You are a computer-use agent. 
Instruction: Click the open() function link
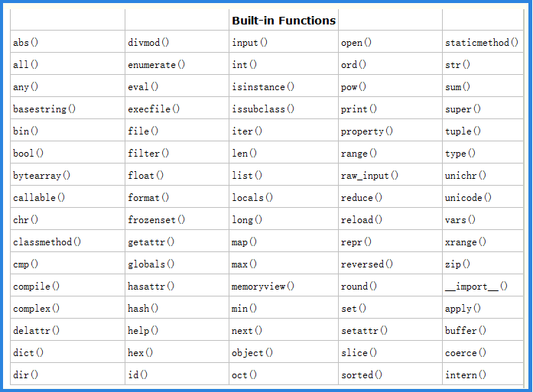356,43
